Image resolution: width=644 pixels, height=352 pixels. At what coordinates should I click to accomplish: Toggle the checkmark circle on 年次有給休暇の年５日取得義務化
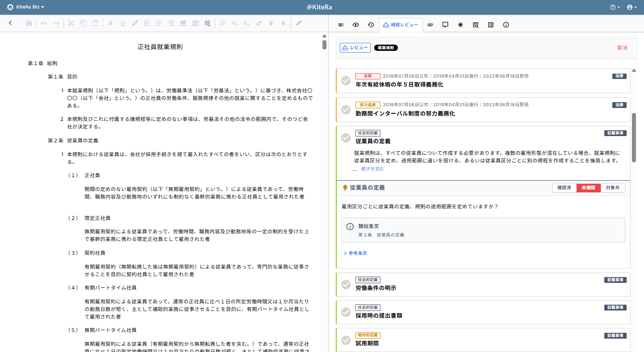(x=346, y=81)
